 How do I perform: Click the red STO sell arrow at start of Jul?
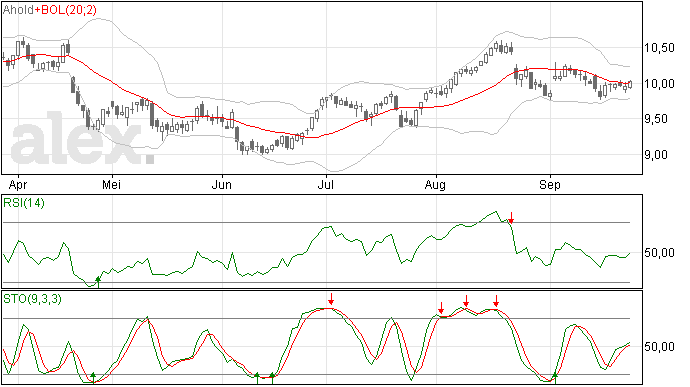coord(331,299)
